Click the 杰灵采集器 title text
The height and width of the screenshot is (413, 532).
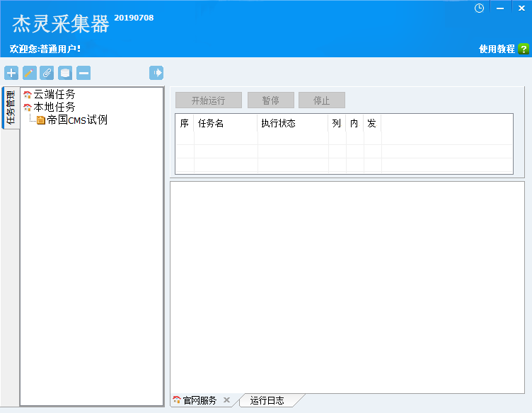(61, 24)
